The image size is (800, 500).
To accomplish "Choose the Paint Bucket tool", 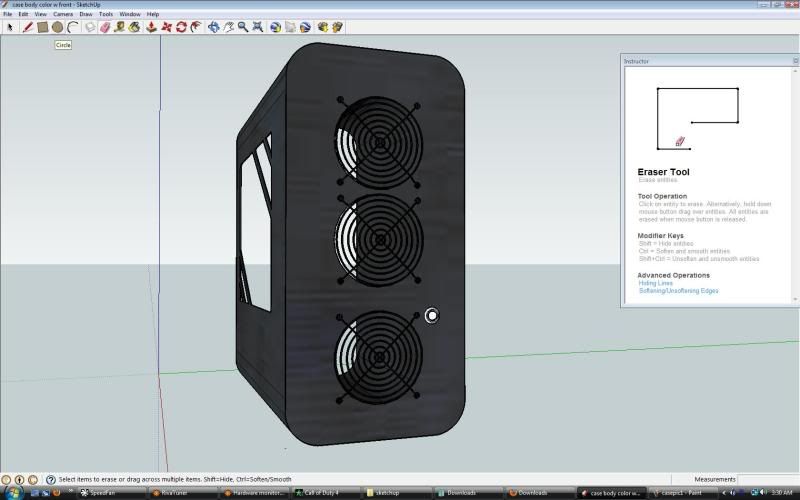I will (x=135, y=27).
